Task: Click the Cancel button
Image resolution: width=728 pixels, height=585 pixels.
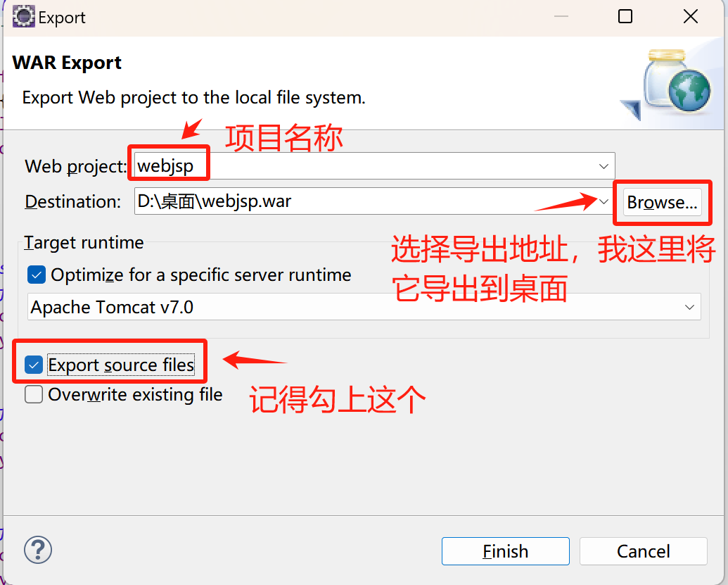Action: [x=642, y=551]
